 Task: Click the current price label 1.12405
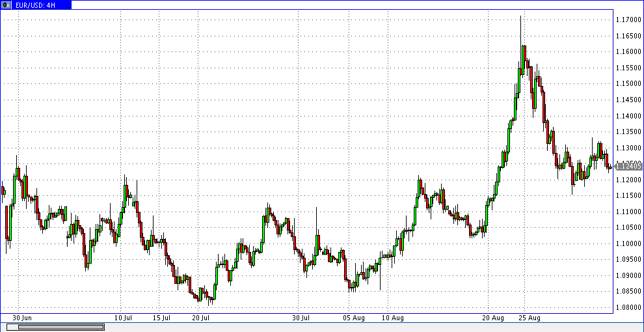tap(628, 167)
